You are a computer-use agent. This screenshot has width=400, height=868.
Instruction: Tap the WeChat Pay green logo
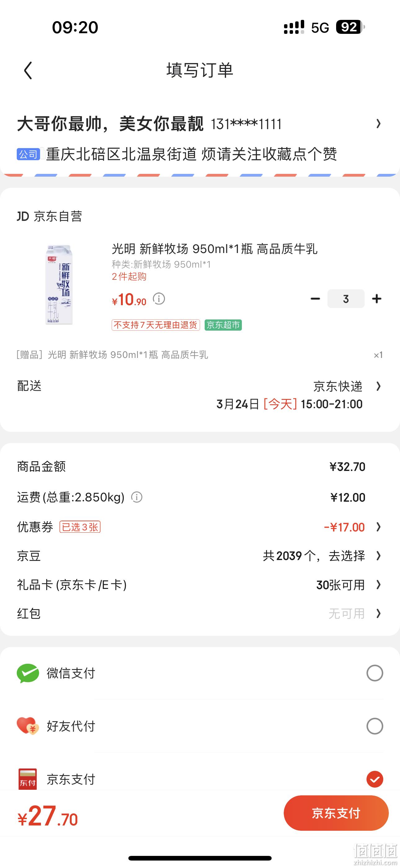pos(28,673)
